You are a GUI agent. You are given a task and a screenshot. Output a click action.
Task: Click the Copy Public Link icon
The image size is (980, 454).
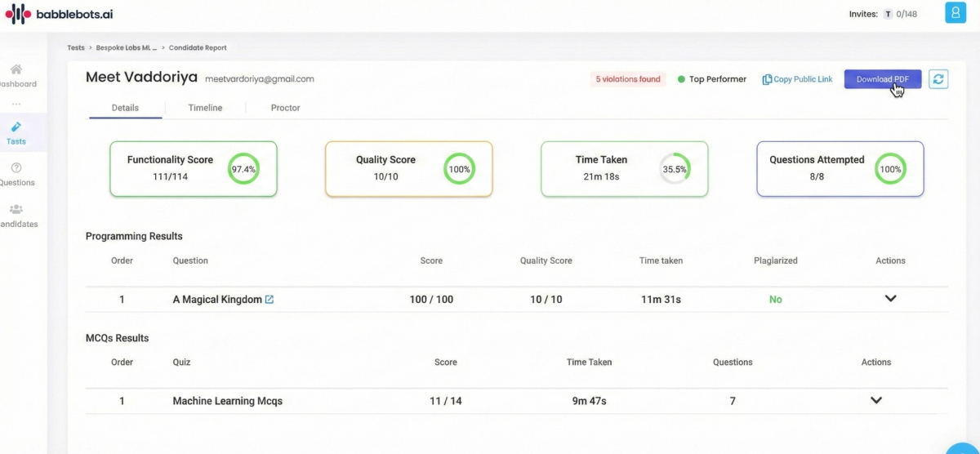tap(767, 79)
